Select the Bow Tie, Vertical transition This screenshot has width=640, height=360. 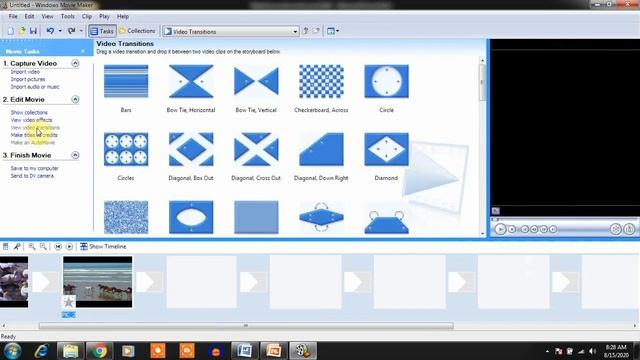256,81
